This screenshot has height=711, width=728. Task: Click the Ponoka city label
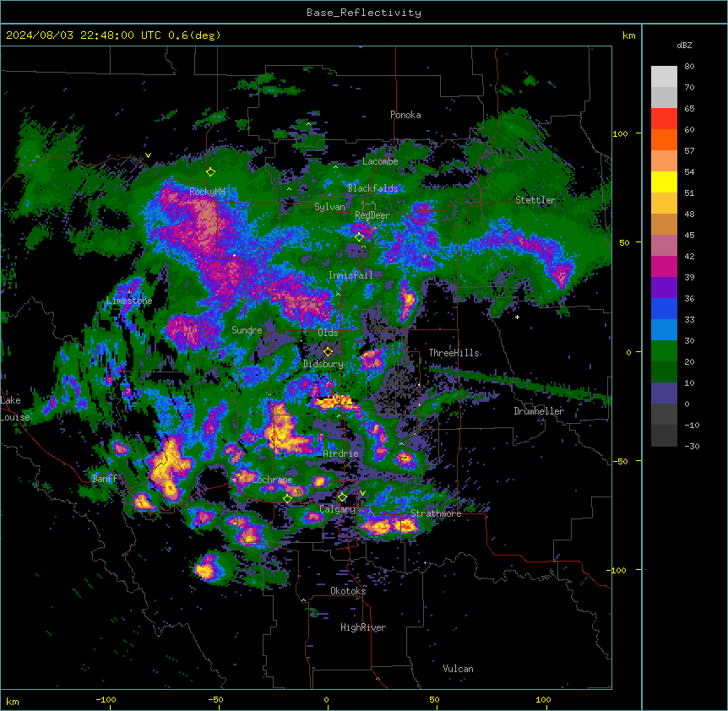[x=405, y=115]
